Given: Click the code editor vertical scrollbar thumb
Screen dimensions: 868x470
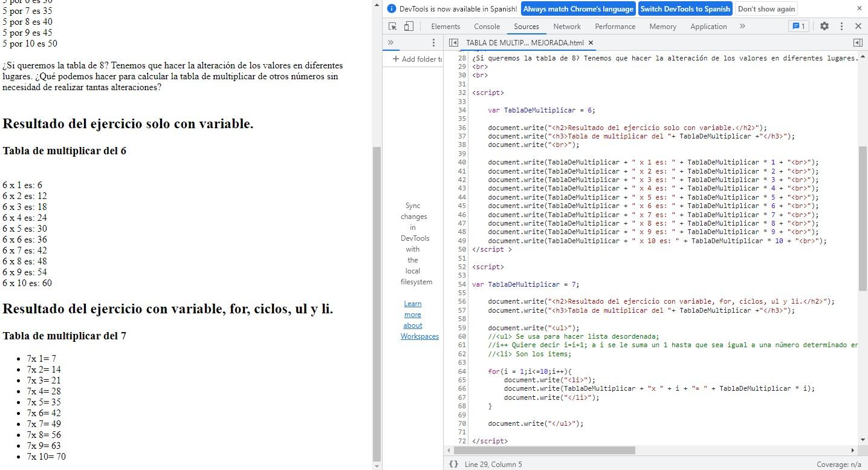Looking at the screenshot, I should pos(863,218).
